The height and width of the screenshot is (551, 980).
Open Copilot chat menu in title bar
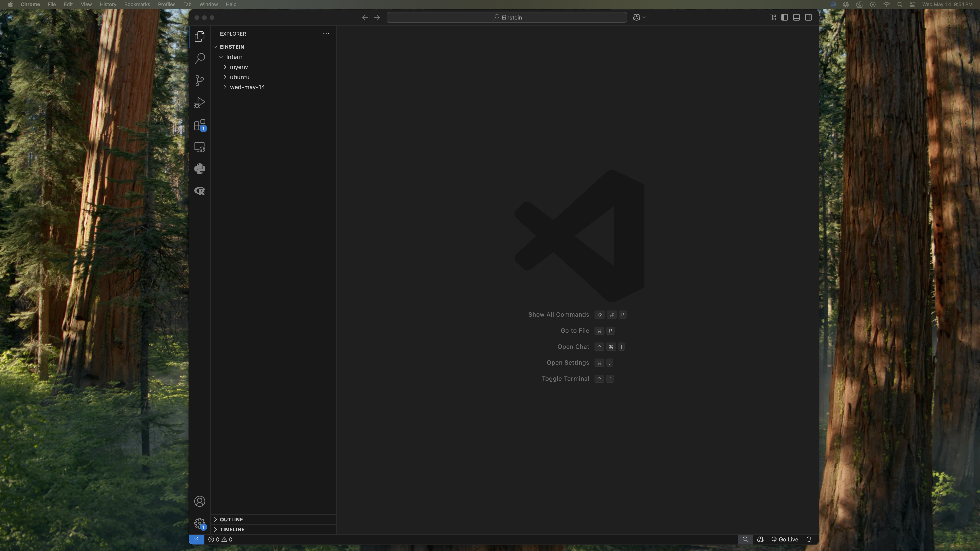639,17
